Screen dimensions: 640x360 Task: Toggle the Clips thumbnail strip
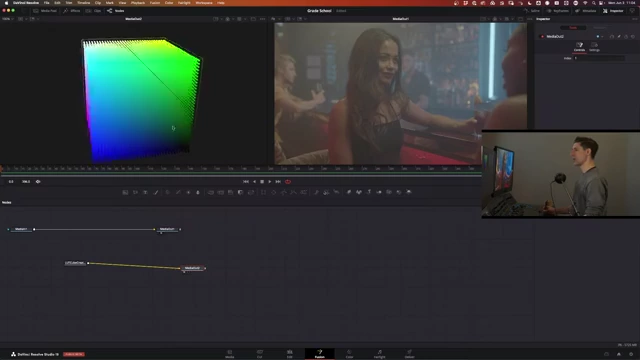click(93, 11)
